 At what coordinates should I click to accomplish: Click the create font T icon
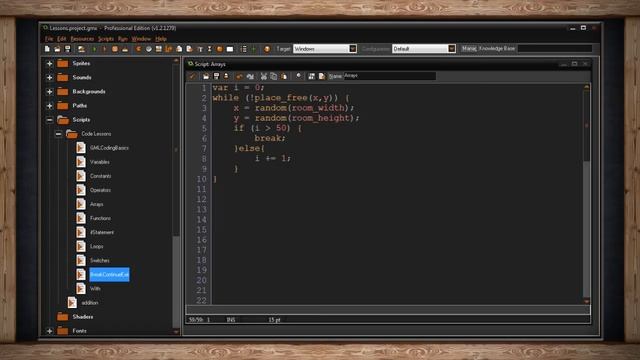click(200, 49)
